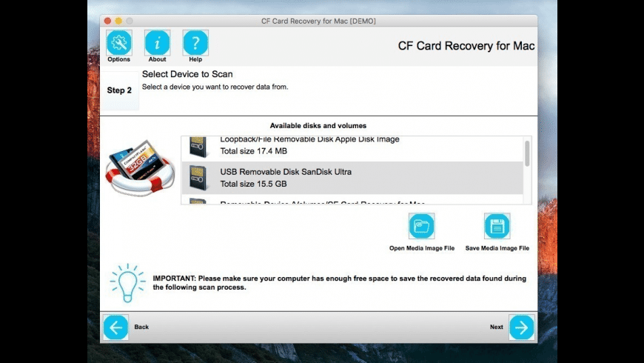
Task: Go back with the left arrow icon
Action: point(115,327)
